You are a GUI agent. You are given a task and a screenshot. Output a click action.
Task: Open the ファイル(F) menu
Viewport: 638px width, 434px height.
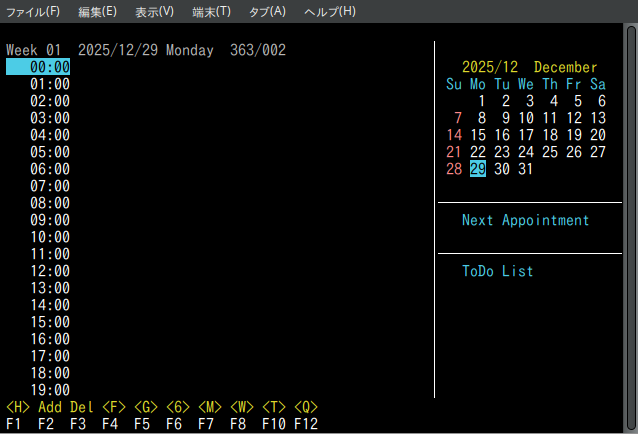pos(33,11)
